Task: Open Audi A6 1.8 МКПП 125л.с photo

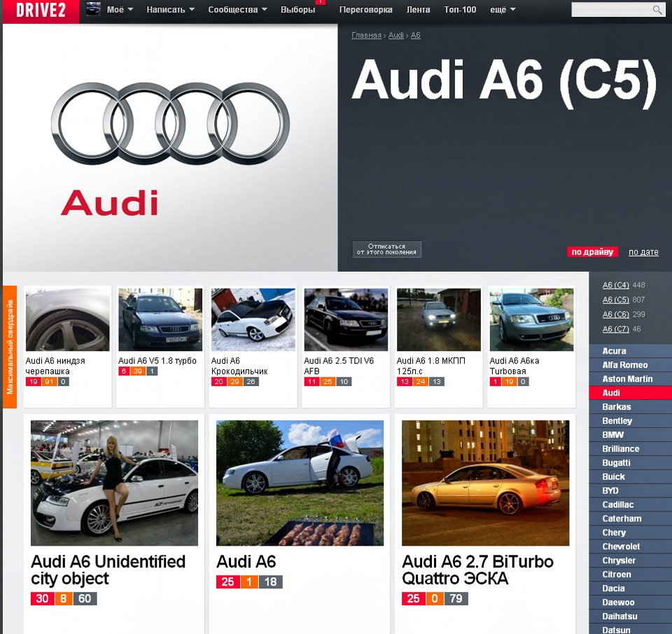Action: coord(439,319)
